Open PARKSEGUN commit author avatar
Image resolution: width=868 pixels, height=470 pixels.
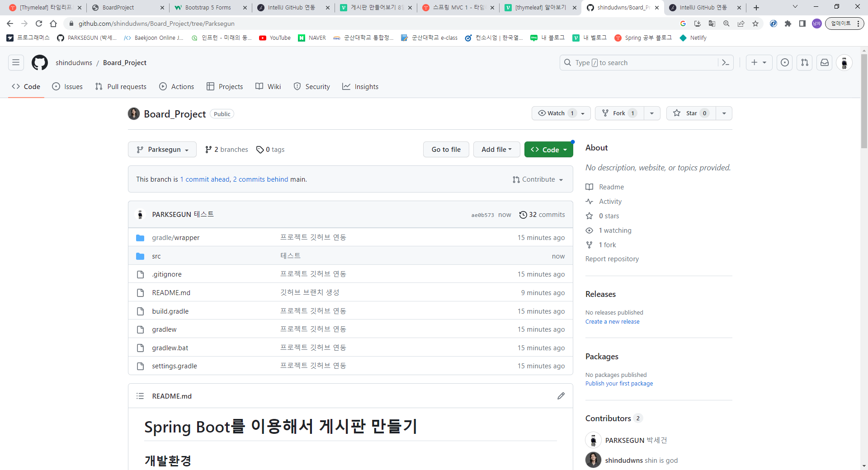click(x=140, y=214)
